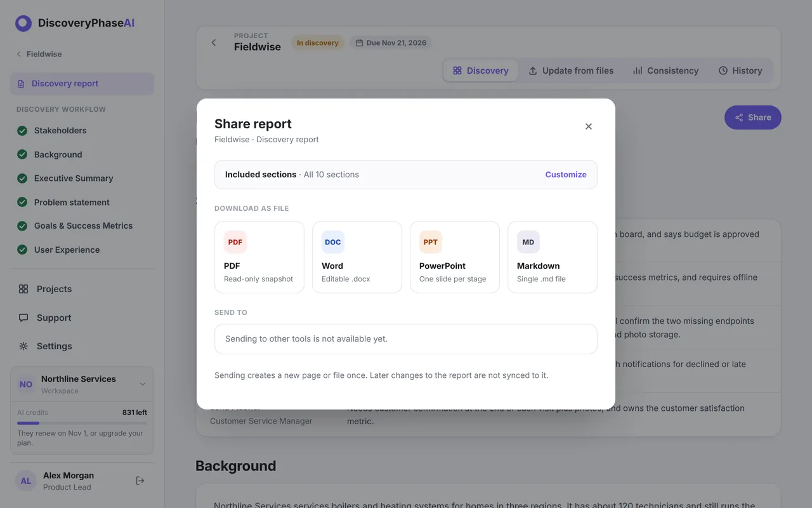Click the red PDF file icon
812x508 pixels.
235,242
